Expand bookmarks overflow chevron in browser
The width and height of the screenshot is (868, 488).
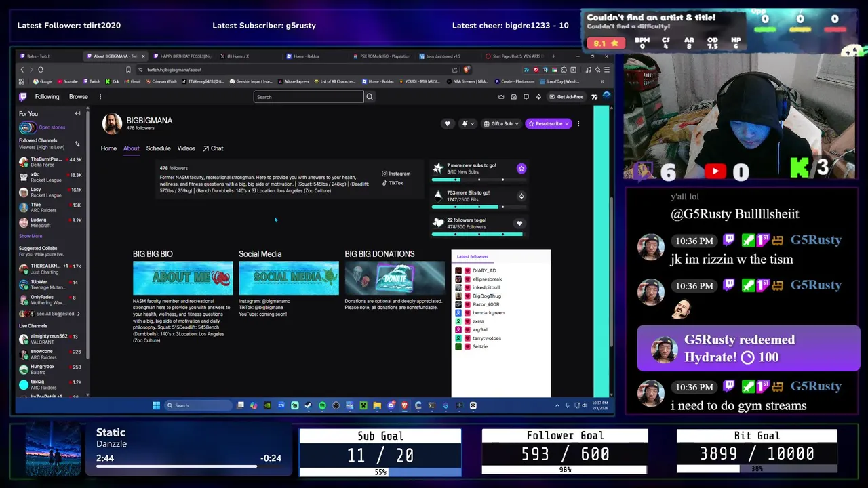click(602, 81)
